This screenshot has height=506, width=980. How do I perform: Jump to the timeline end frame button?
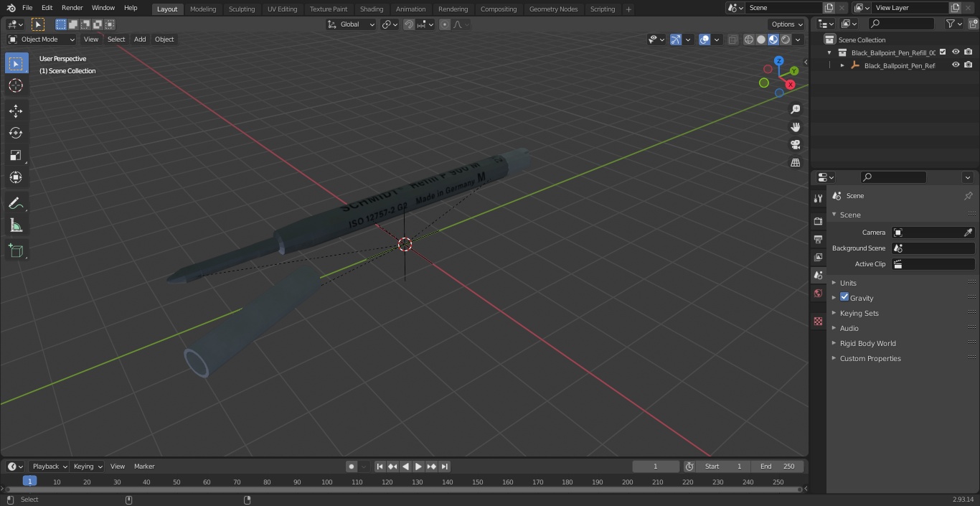(x=444, y=467)
